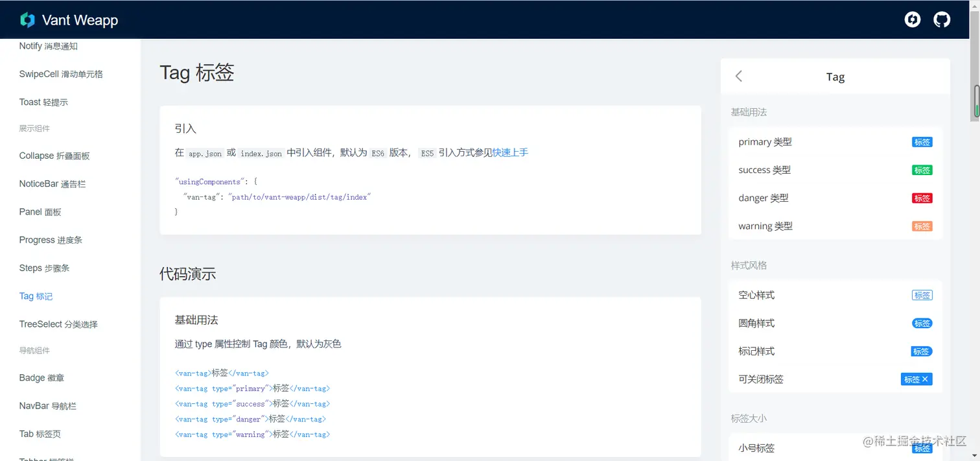This screenshot has height=461, width=980.
Task: Click the 标签大小 preview section label
Action: [749, 418]
